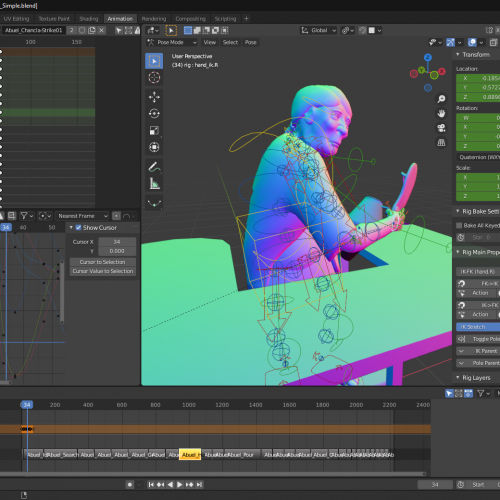The image size is (500, 500).
Task: Toggle the IK Stretch option
Action: (x=478, y=327)
